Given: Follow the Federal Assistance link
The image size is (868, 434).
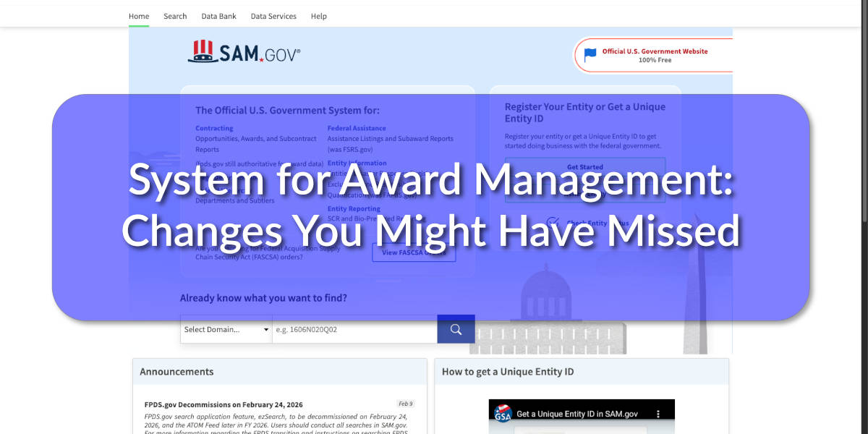Looking at the screenshot, I should point(357,128).
